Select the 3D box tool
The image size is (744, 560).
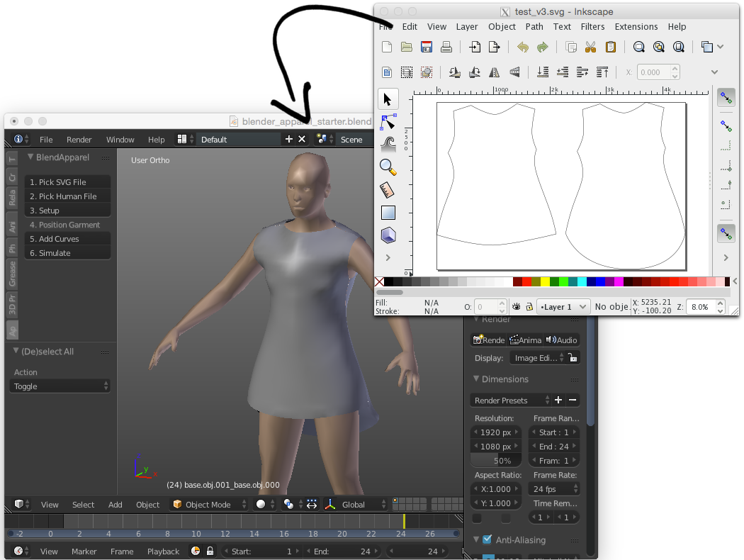pyautogui.click(x=388, y=235)
